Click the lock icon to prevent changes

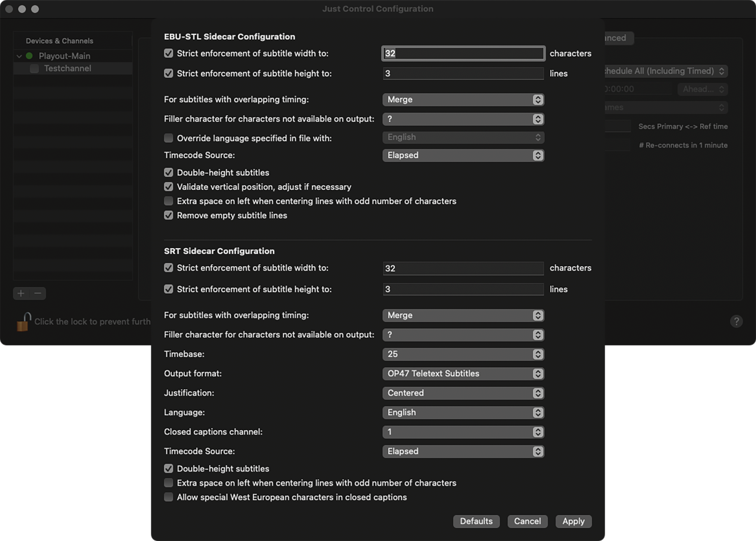tap(24, 322)
